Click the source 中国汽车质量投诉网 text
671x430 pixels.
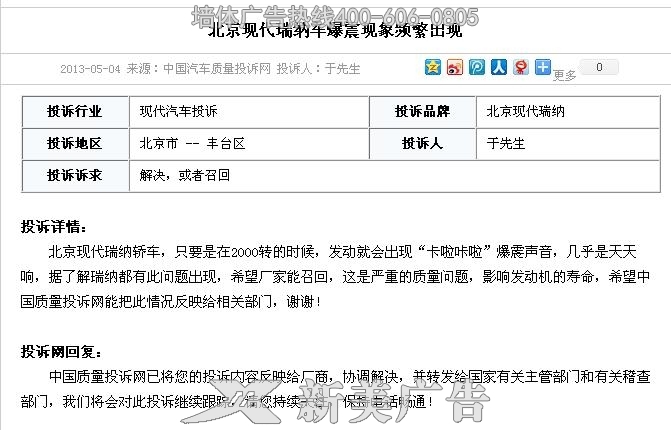(x=217, y=68)
